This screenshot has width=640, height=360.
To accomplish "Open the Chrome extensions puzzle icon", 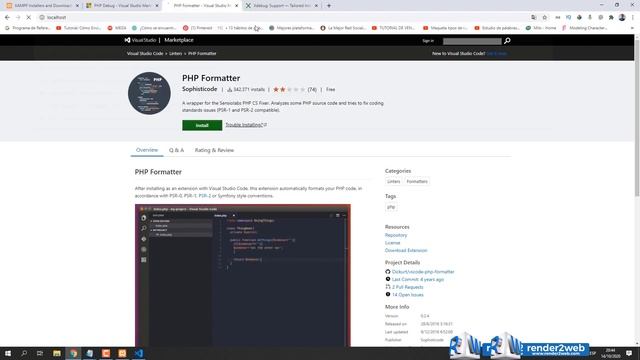I will click(611, 18).
